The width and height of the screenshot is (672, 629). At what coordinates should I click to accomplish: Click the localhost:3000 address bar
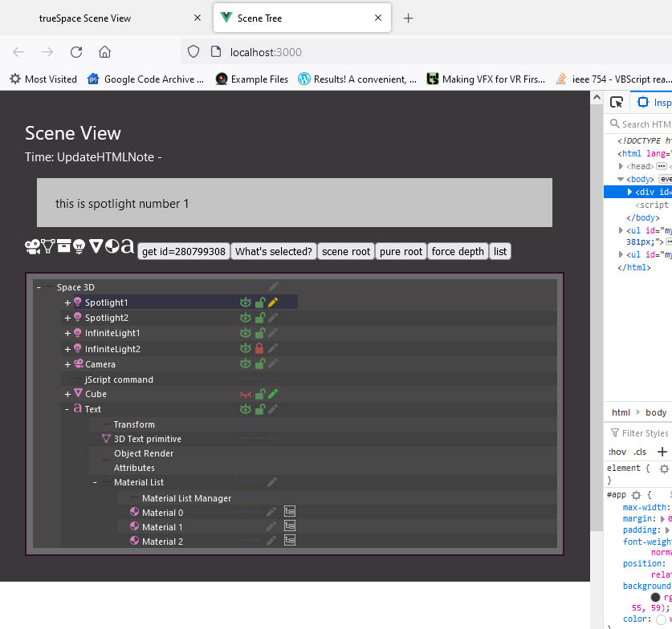point(385,52)
